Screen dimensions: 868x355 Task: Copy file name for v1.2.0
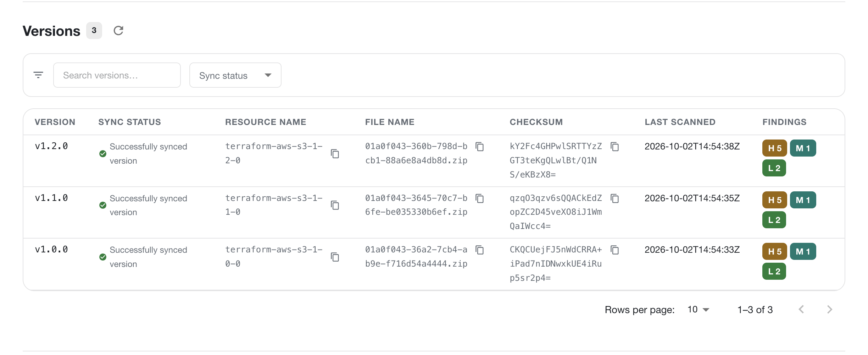(x=480, y=147)
